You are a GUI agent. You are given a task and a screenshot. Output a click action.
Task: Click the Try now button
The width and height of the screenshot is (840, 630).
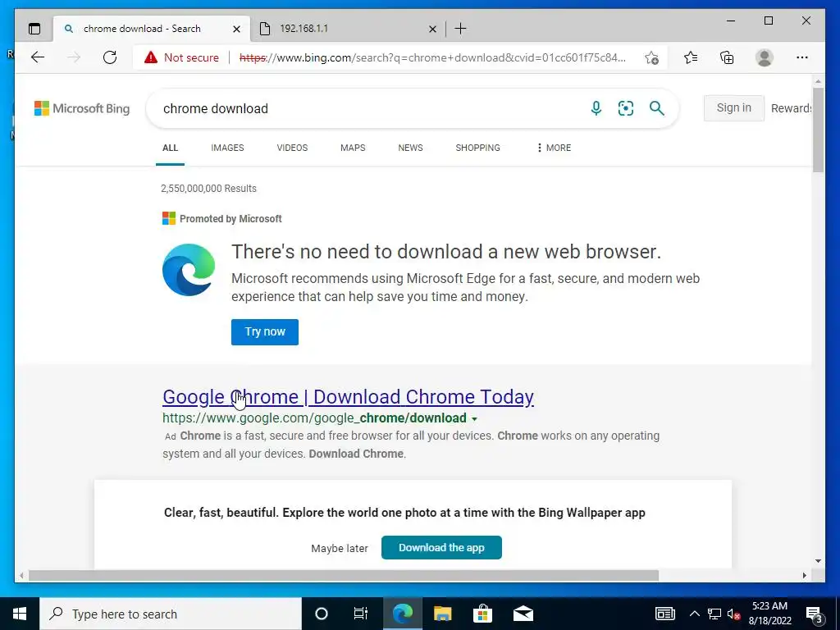265,332
